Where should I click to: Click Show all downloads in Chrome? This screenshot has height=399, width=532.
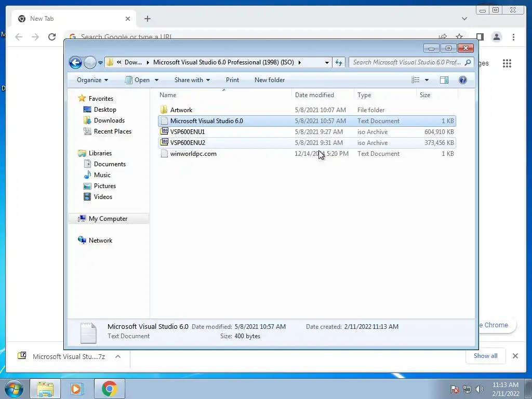pyautogui.click(x=486, y=355)
